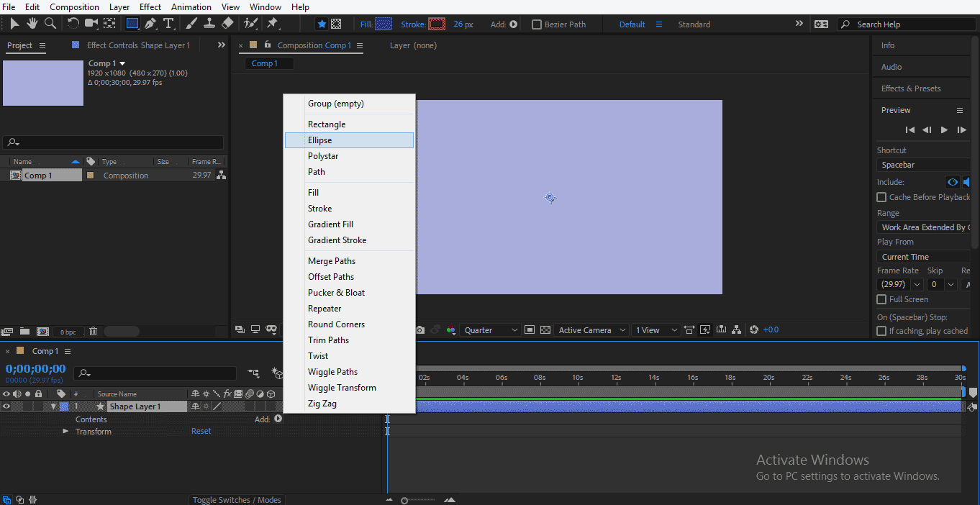The height and width of the screenshot is (505, 980).
Task: Select the Hand tool
Action: (x=32, y=24)
